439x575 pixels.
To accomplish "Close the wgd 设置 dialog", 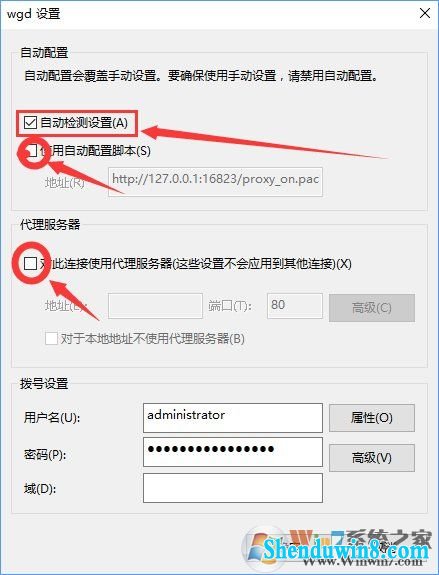I will pyautogui.click(x=425, y=13).
